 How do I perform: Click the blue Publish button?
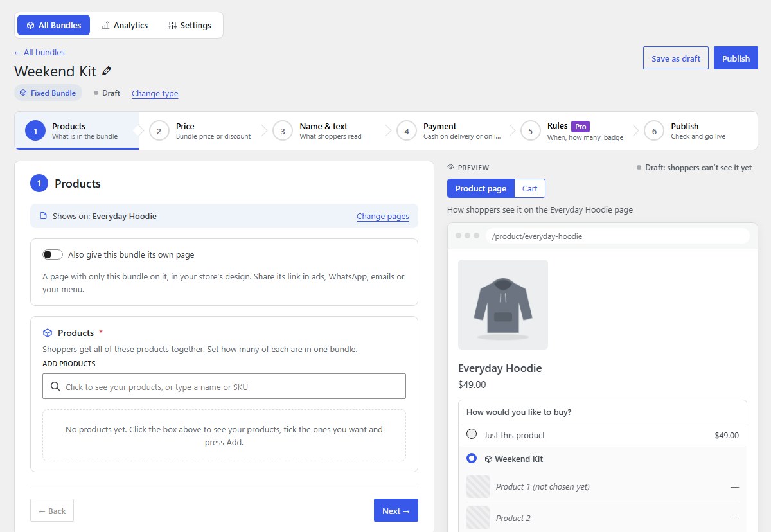point(736,58)
